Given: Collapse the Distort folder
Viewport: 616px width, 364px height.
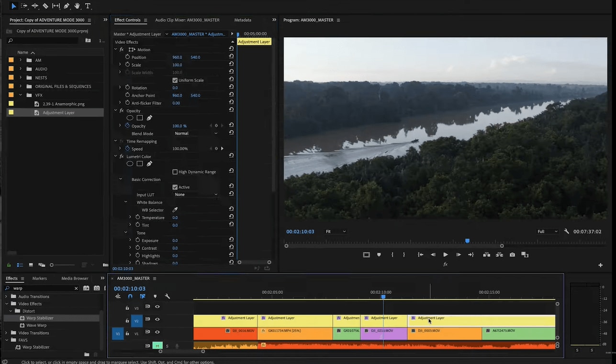Looking at the screenshot, I should coord(11,311).
